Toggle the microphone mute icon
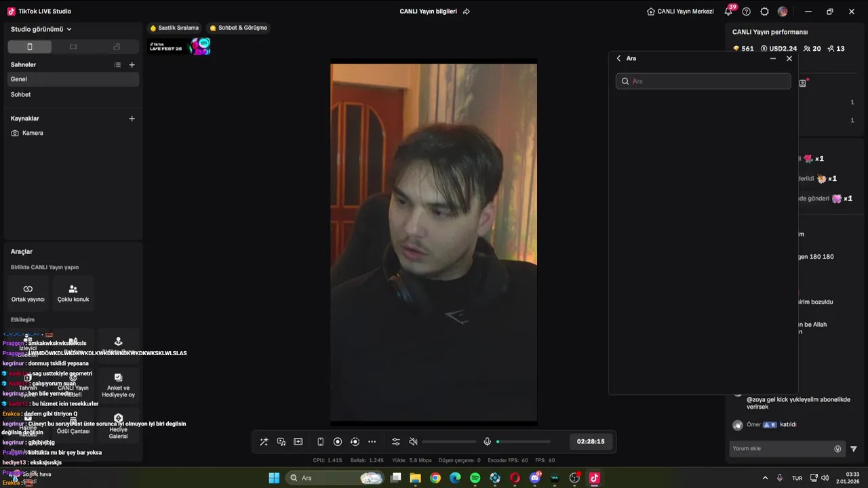This screenshot has height=488, width=868. click(487, 442)
